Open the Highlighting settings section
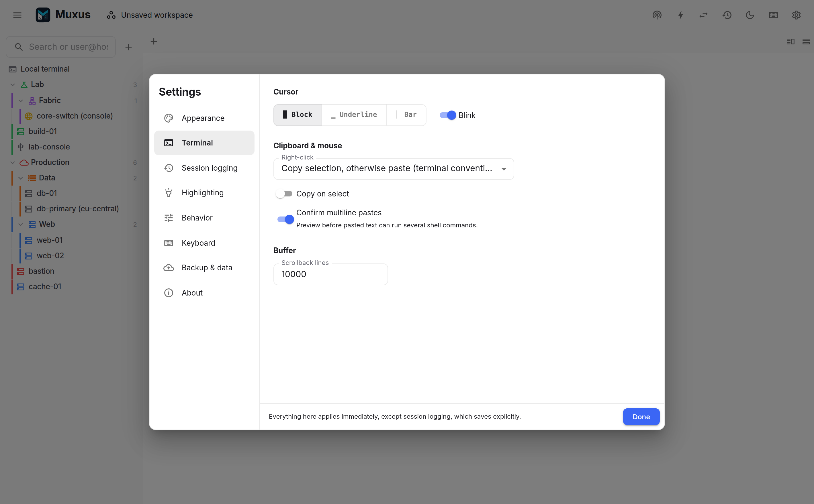Image resolution: width=814 pixels, height=504 pixels. 204,193
